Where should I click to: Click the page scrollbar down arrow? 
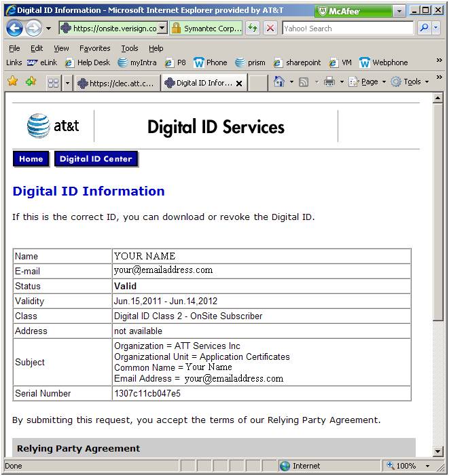[x=437, y=451]
